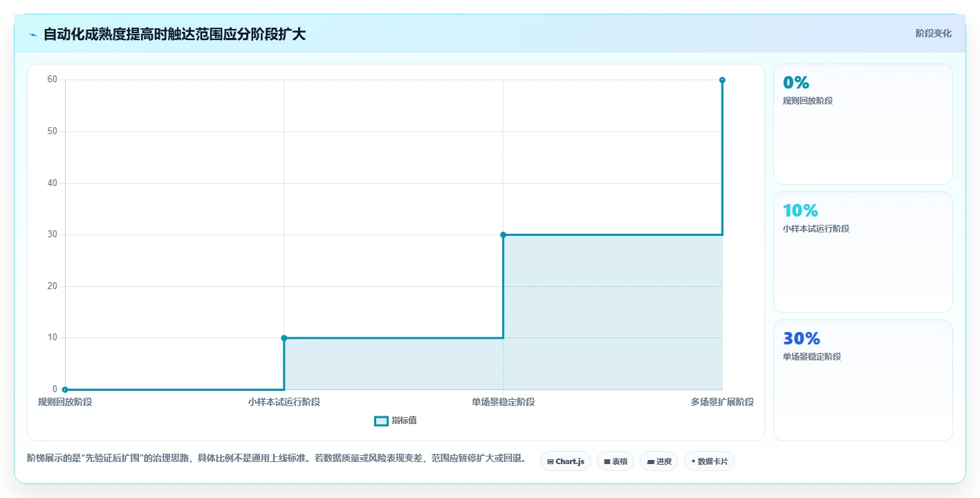Click the y-axis tick label 50
This screenshot has width=980, height=498.
click(52, 131)
